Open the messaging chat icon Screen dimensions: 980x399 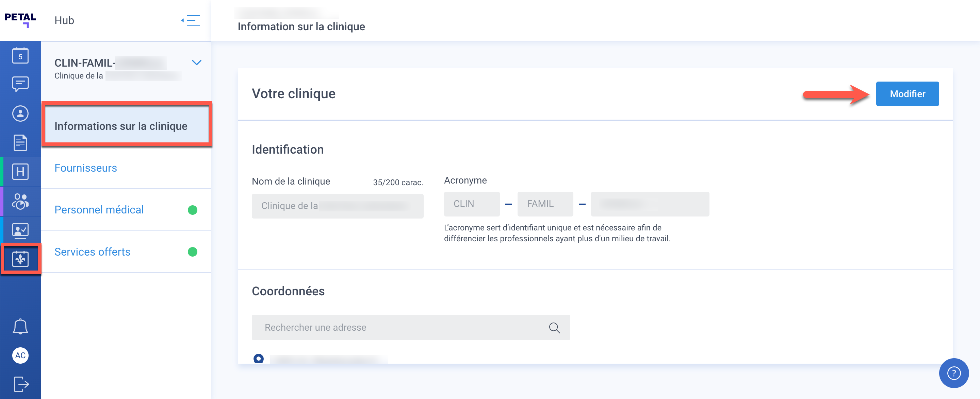pyautogui.click(x=20, y=84)
